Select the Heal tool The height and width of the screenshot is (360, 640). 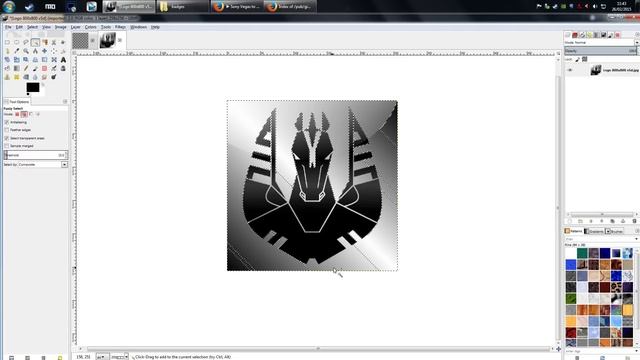[17, 77]
